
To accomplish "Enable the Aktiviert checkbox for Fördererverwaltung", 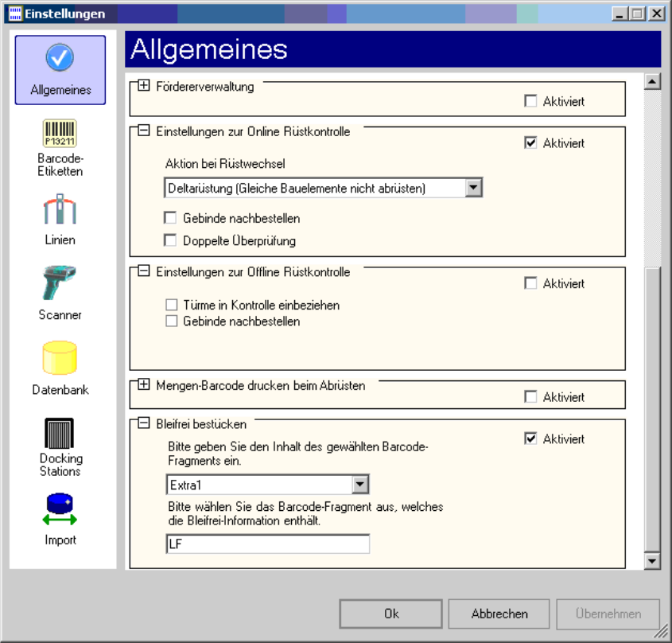I will pos(530,101).
